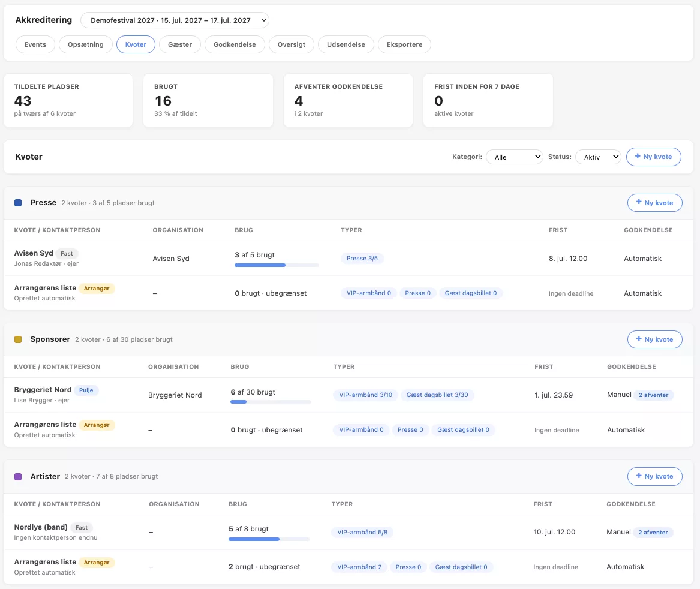Open the festival selector dropdown
This screenshot has width=700, height=589.
pos(175,20)
